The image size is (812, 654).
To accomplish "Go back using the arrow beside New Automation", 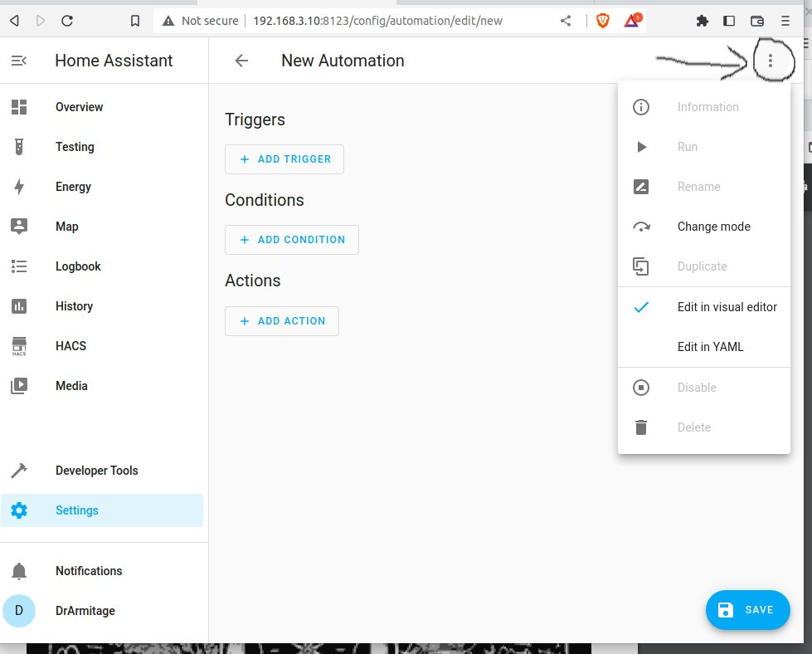I will pyautogui.click(x=241, y=61).
